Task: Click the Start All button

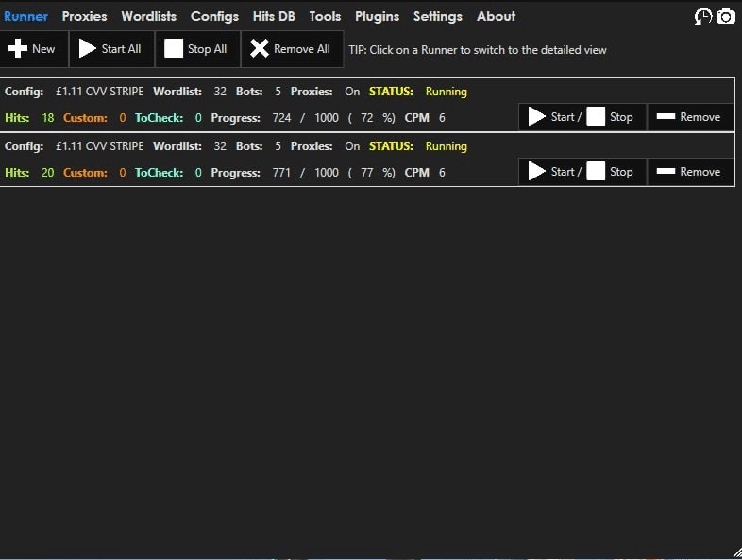Action: 111,49
